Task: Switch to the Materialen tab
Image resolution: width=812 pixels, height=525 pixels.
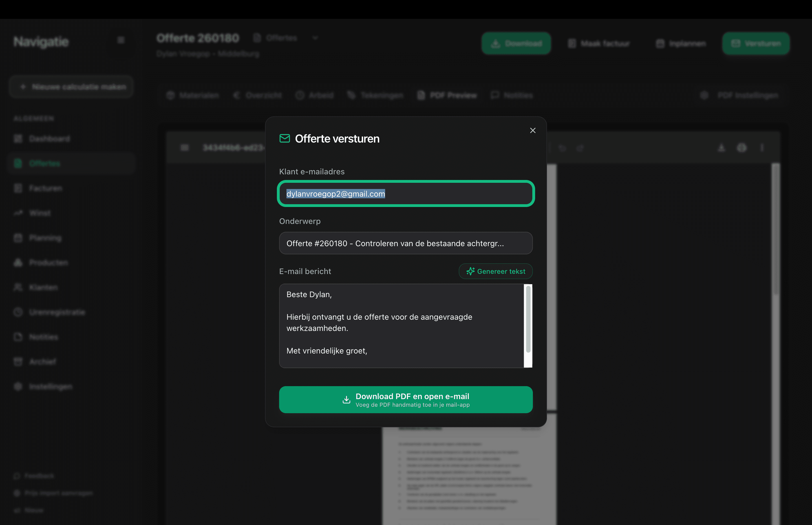Action: [193, 95]
